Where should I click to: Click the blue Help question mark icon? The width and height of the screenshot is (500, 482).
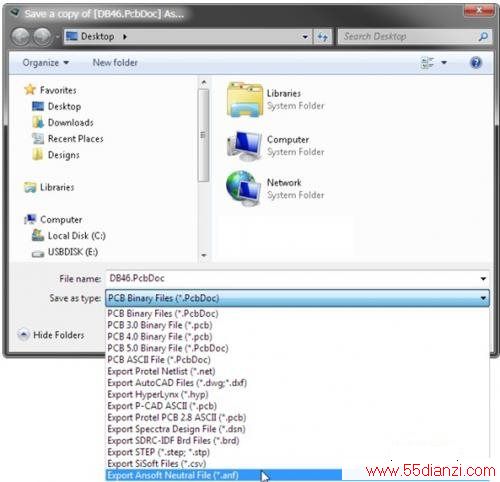[476, 62]
